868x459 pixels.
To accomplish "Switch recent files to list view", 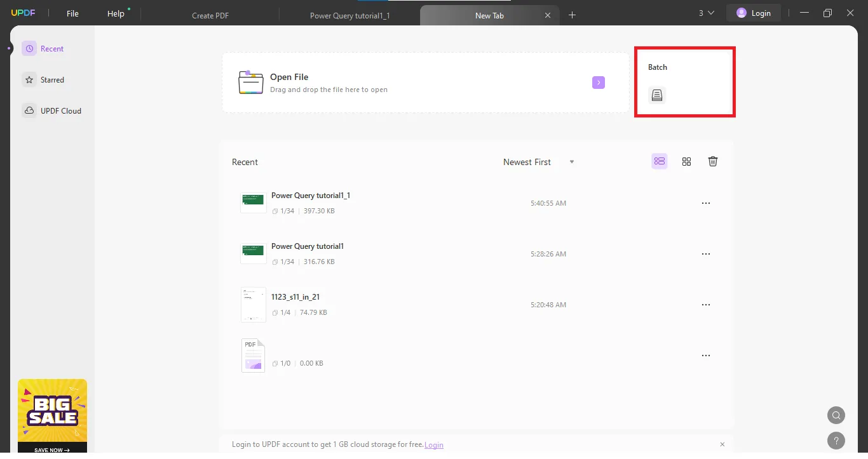I will 659,161.
